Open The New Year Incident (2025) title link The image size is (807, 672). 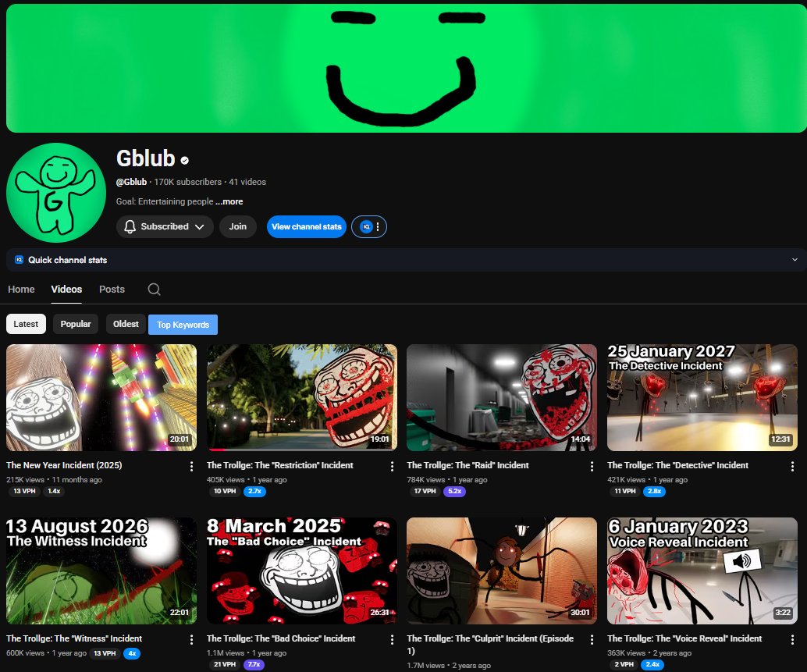(64, 465)
